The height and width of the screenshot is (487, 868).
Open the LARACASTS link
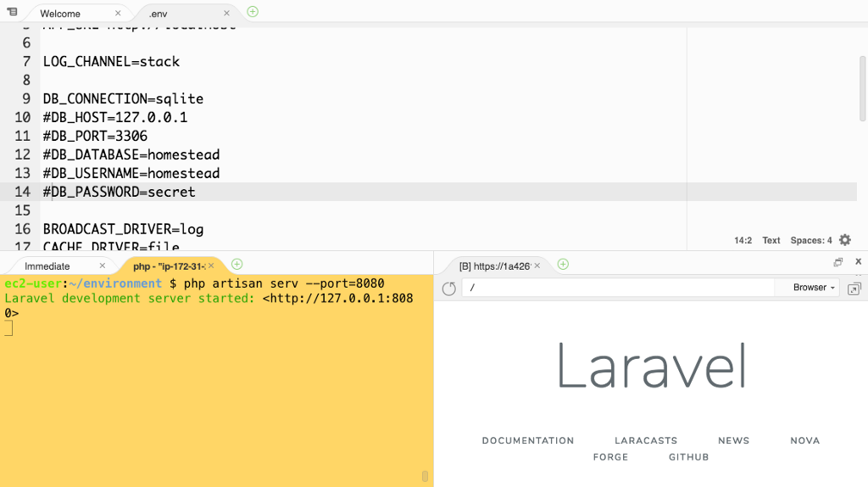(x=645, y=440)
